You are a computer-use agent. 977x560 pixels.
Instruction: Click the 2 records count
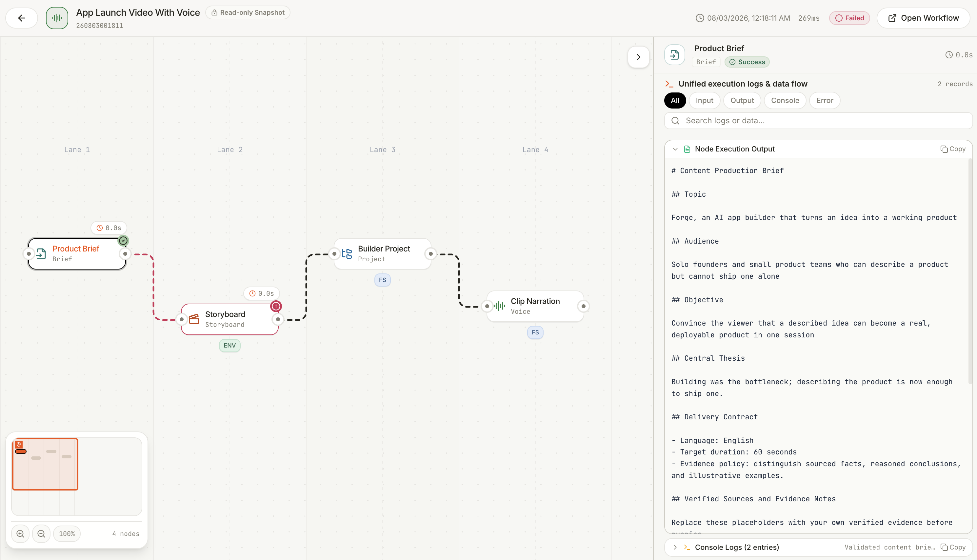955,84
